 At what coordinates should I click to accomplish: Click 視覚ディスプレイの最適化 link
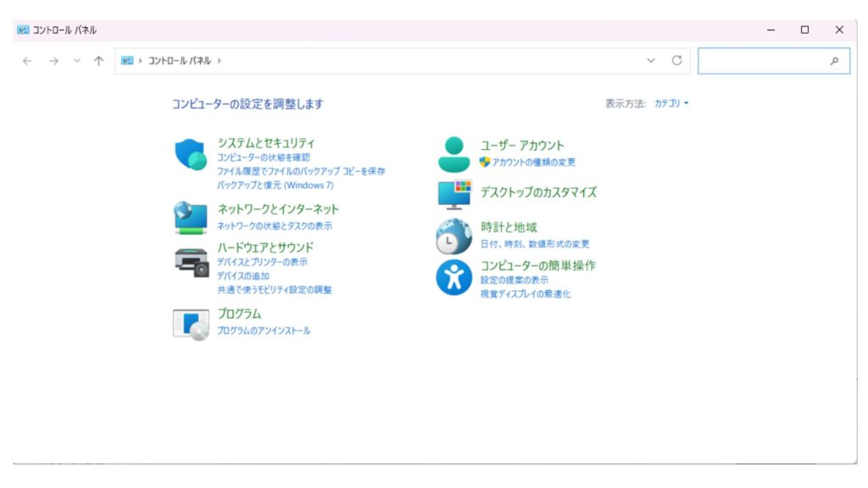[x=526, y=294]
